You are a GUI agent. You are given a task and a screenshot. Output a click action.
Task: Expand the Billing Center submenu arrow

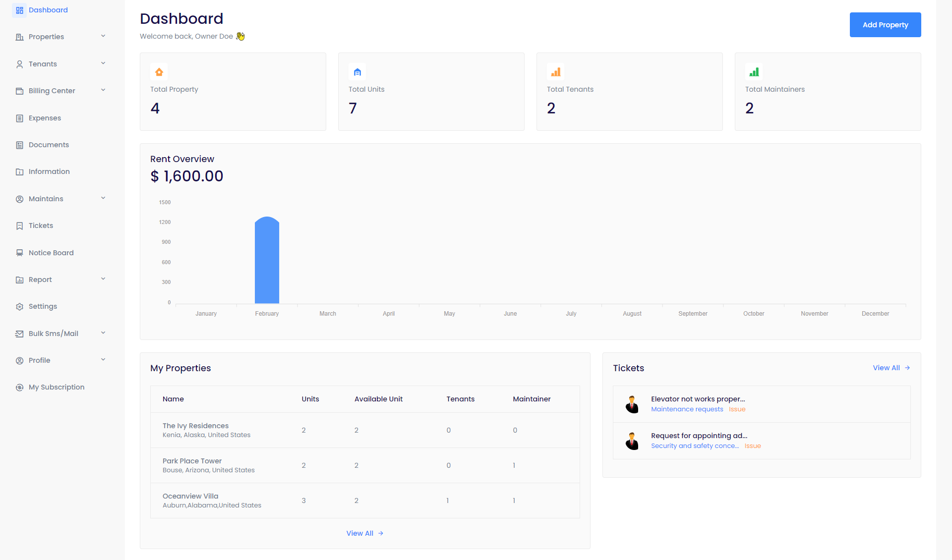(x=103, y=90)
